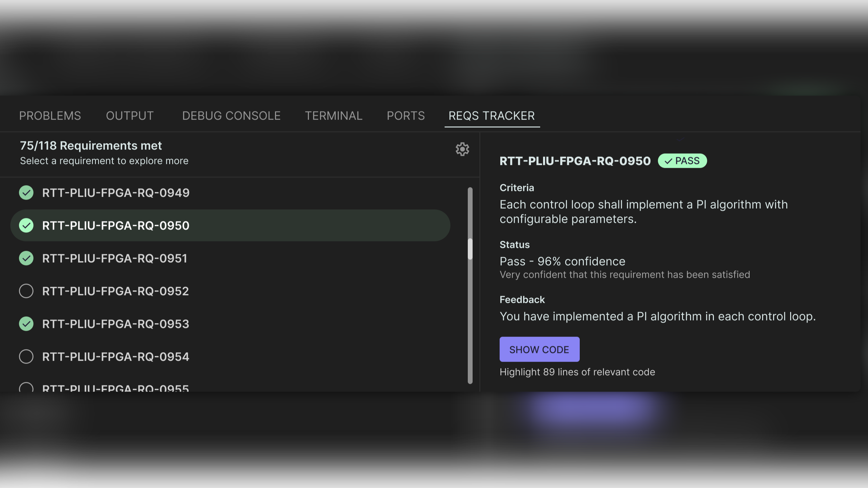868x488 pixels.
Task: Open the requirements tracker settings gear
Action: 462,149
